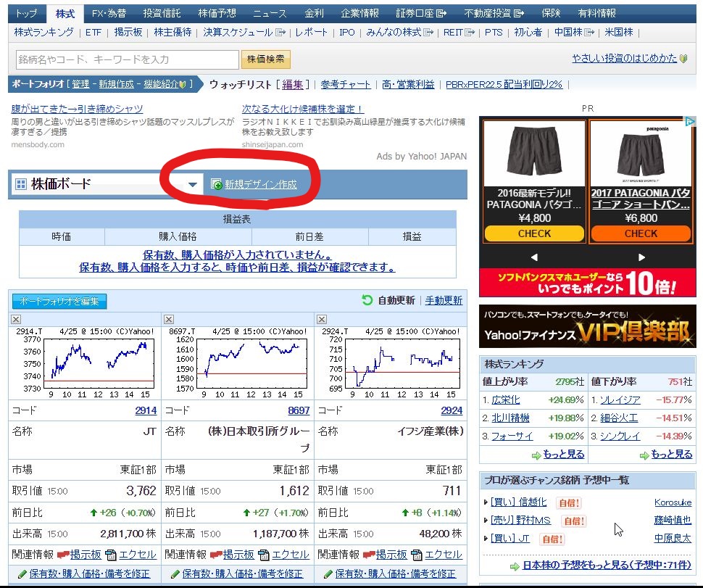Image resolution: width=703 pixels, height=588 pixels.
Task: Click the next arrow in the ad carousel
Action: 641,257
